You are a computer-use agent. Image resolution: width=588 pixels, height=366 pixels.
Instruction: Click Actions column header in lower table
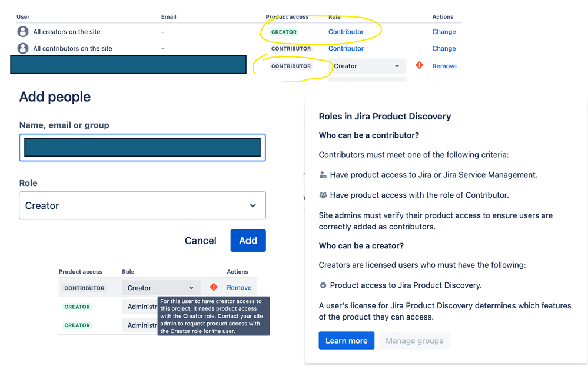pos(237,272)
